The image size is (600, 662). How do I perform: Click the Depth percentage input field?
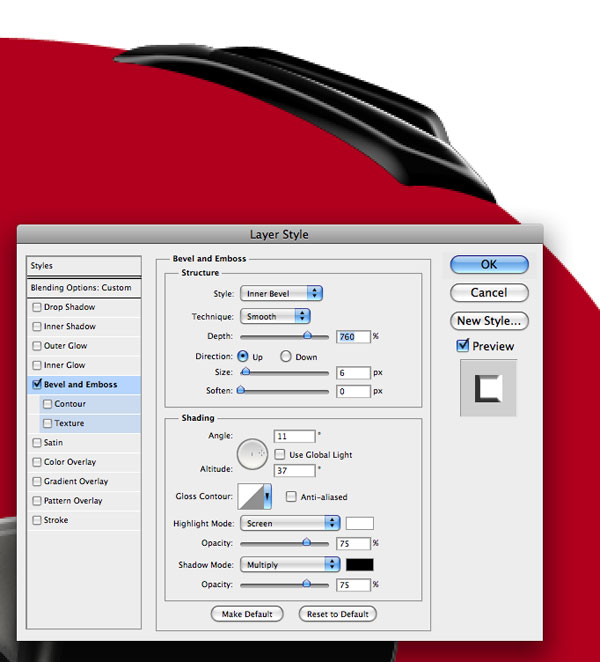click(x=353, y=337)
